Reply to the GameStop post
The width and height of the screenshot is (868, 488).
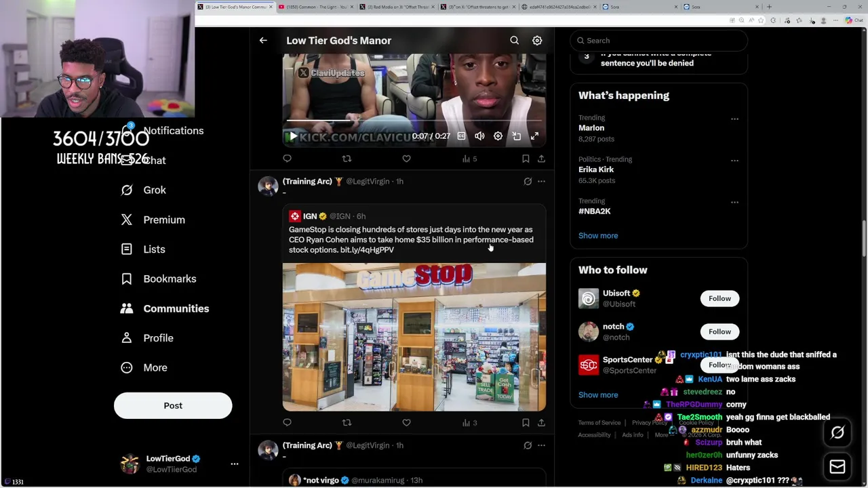point(288,423)
